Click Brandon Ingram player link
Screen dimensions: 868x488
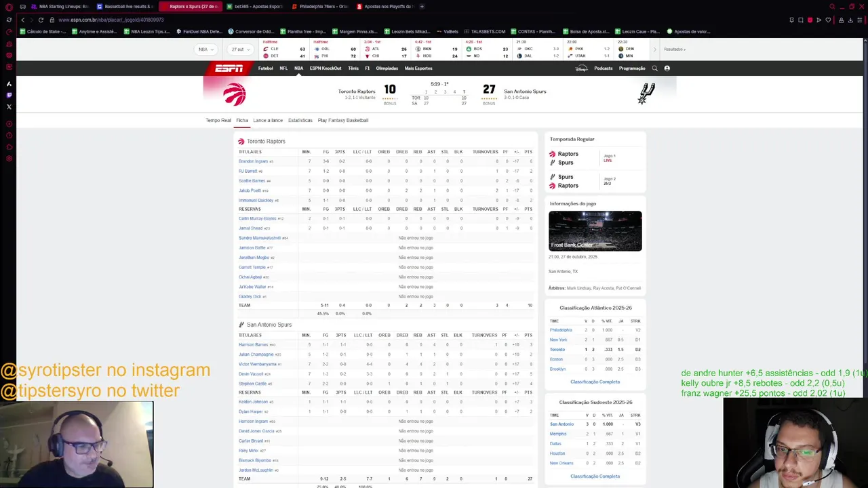(253, 161)
